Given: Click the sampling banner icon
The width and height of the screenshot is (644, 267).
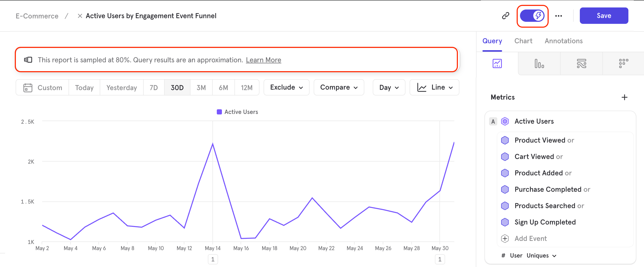Looking at the screenshot, I should (28, 60).
